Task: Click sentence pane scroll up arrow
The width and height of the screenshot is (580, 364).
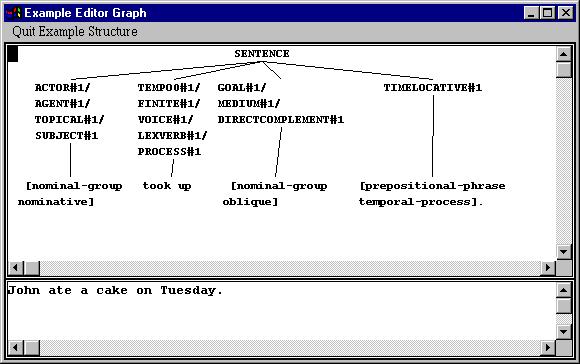Action: coord(563,290)
